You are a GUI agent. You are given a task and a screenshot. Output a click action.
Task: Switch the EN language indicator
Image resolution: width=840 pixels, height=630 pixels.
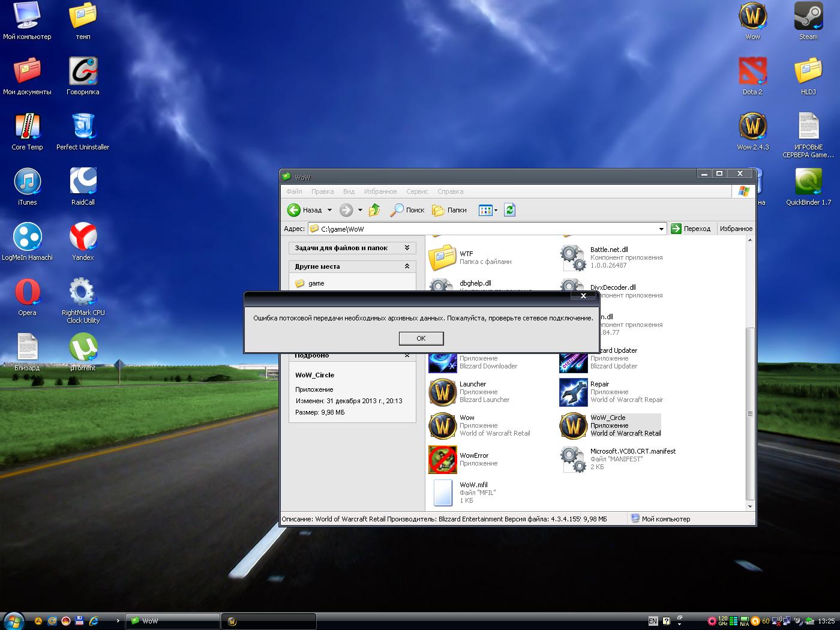click(653, 621)
